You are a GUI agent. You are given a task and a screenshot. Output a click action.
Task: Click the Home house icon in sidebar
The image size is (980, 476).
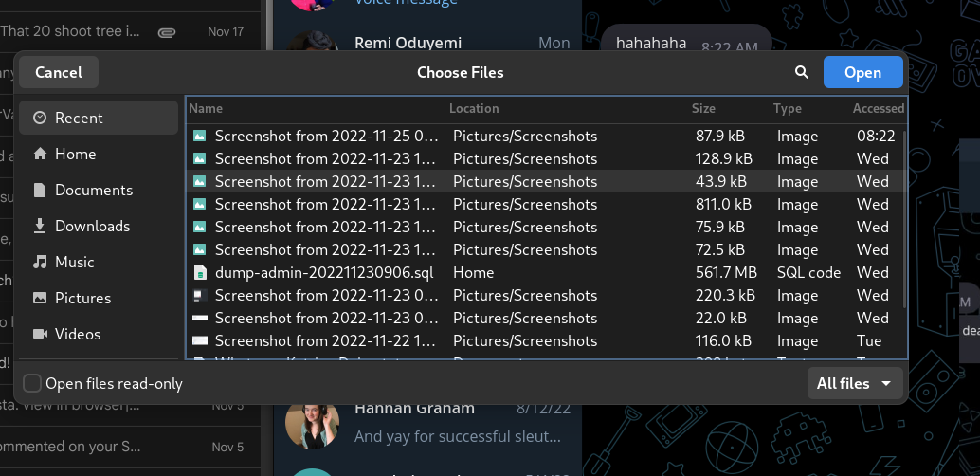click(40, 154)
